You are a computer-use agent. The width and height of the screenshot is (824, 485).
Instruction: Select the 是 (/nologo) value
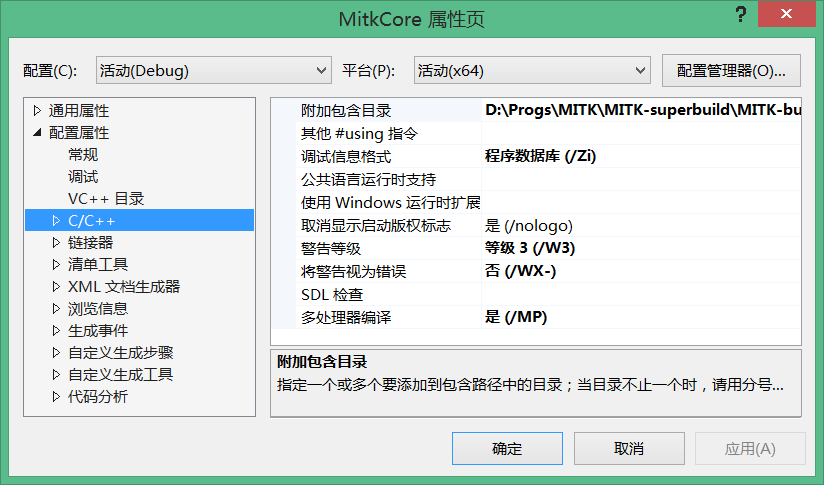[x=529, y=225]
